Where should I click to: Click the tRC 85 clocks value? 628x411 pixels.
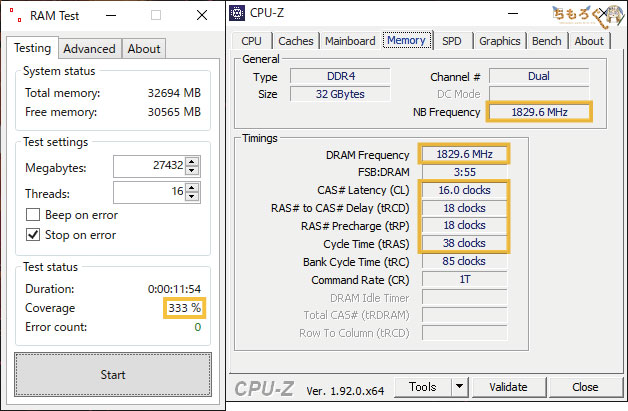coord(464,261)
